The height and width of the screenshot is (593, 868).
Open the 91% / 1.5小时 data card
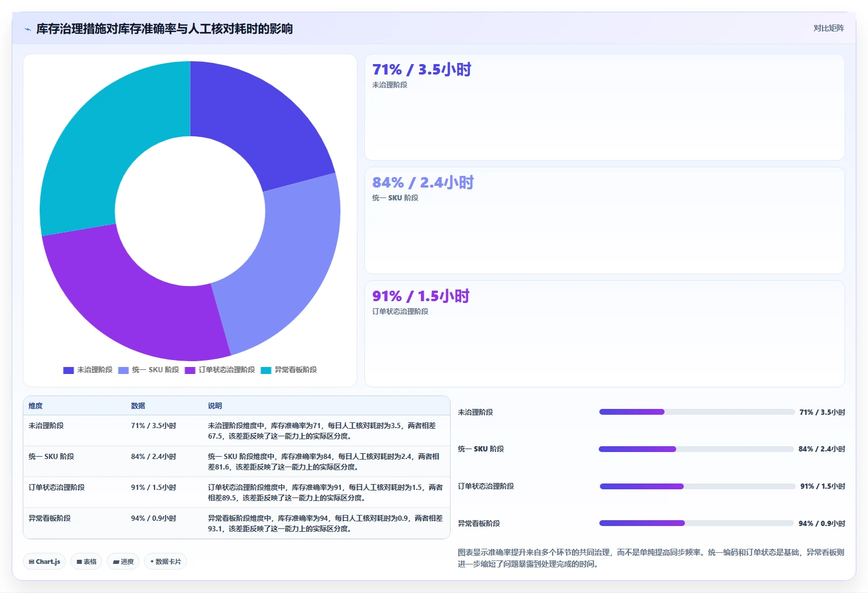(x=605, y=334)
